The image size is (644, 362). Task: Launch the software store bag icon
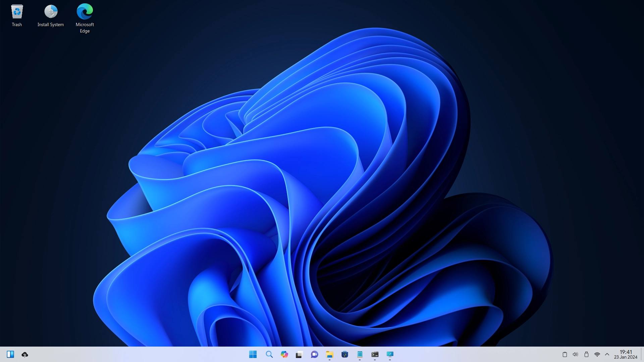(x=345, y=354)
